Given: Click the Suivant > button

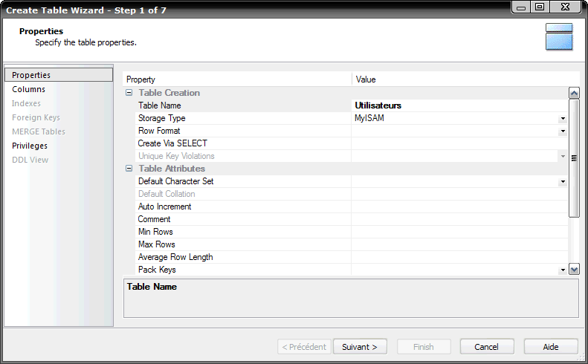Looking at the screenshot, I should tap(360, 347).
